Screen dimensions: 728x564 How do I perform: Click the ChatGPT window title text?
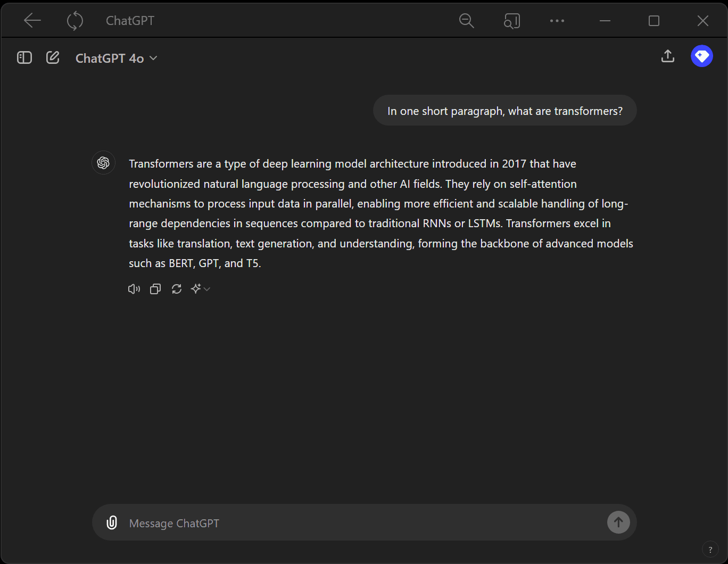pyautogui.click(x=130, y=21)
